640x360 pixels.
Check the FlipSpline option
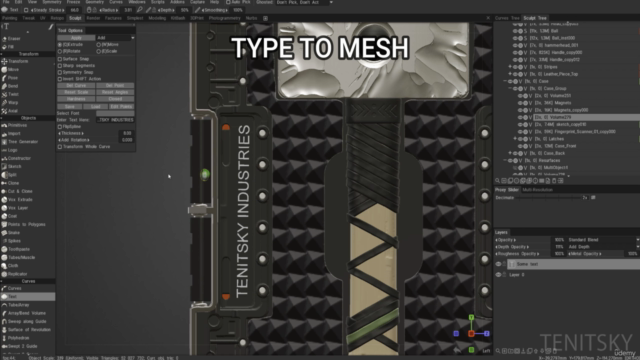[60, 127]
